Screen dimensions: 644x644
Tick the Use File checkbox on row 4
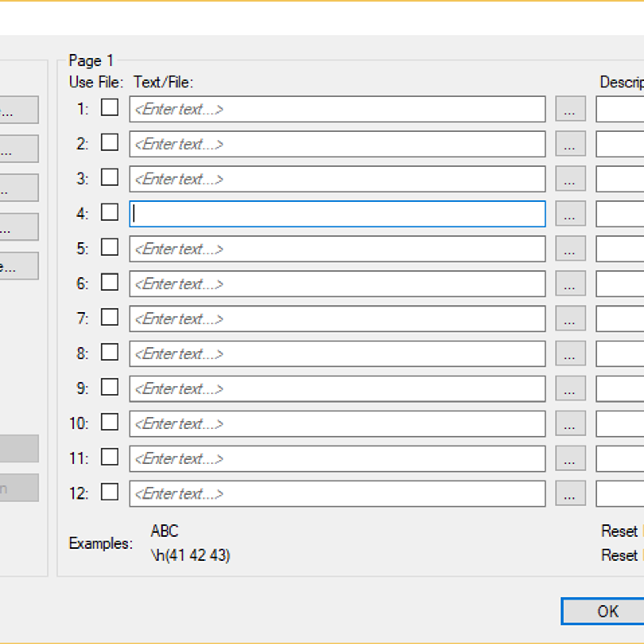point(109,213)
